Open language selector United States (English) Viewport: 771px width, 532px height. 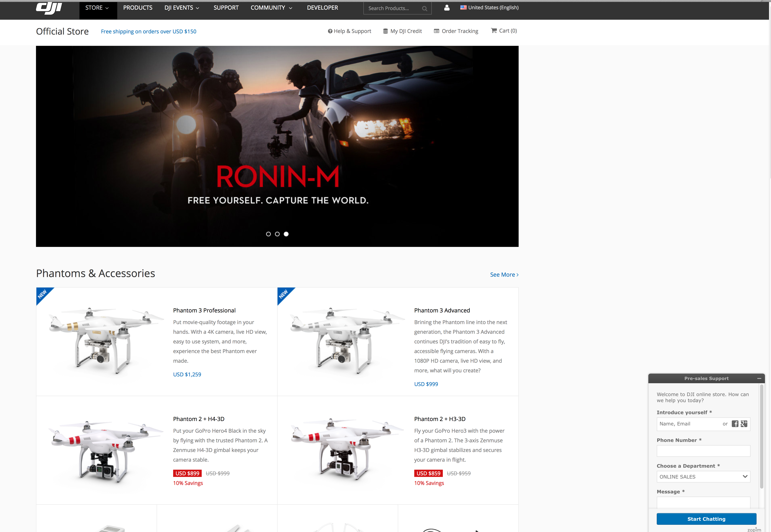489,7
